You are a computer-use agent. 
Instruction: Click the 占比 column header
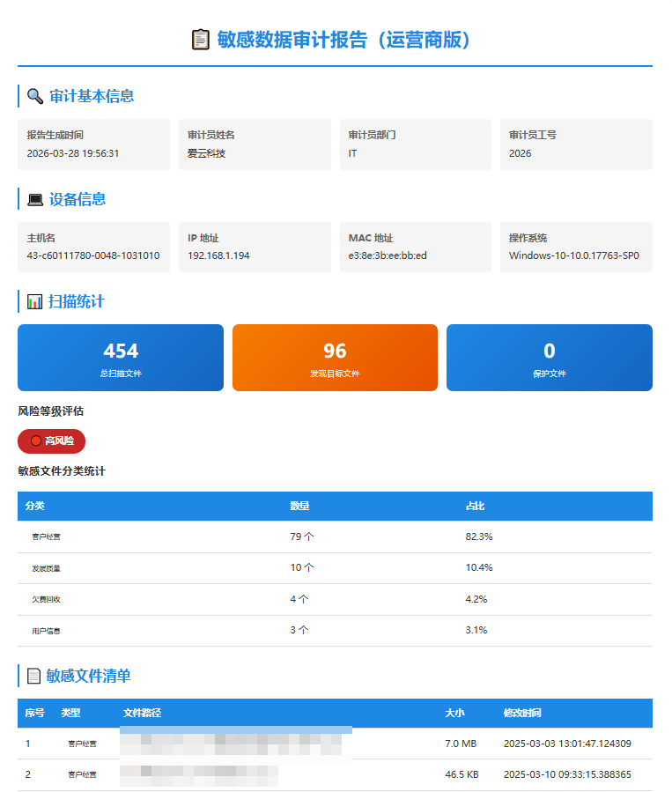tap(475, 506)
